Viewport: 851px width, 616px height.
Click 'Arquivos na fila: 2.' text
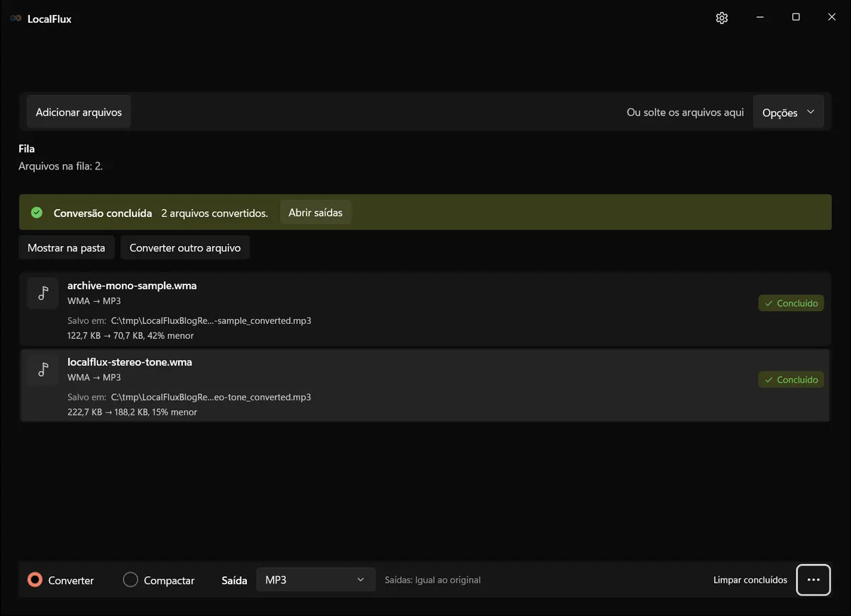[x=61, y=166]
